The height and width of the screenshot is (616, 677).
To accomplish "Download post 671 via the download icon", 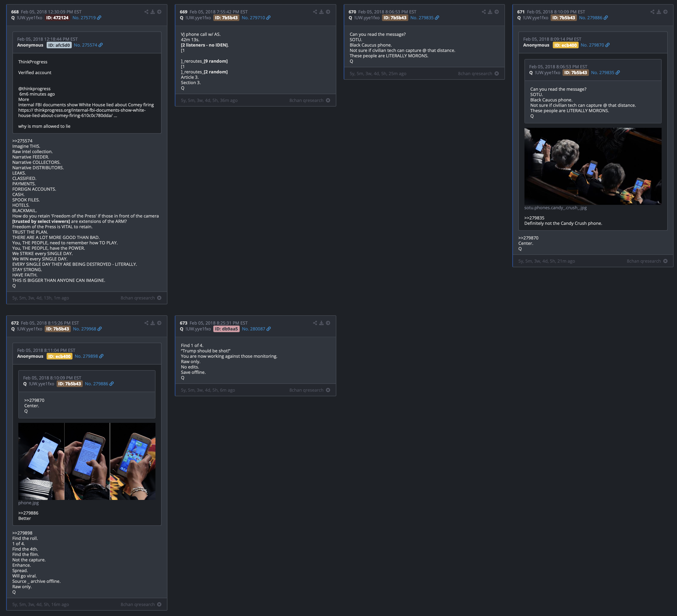I will [659, 12].
